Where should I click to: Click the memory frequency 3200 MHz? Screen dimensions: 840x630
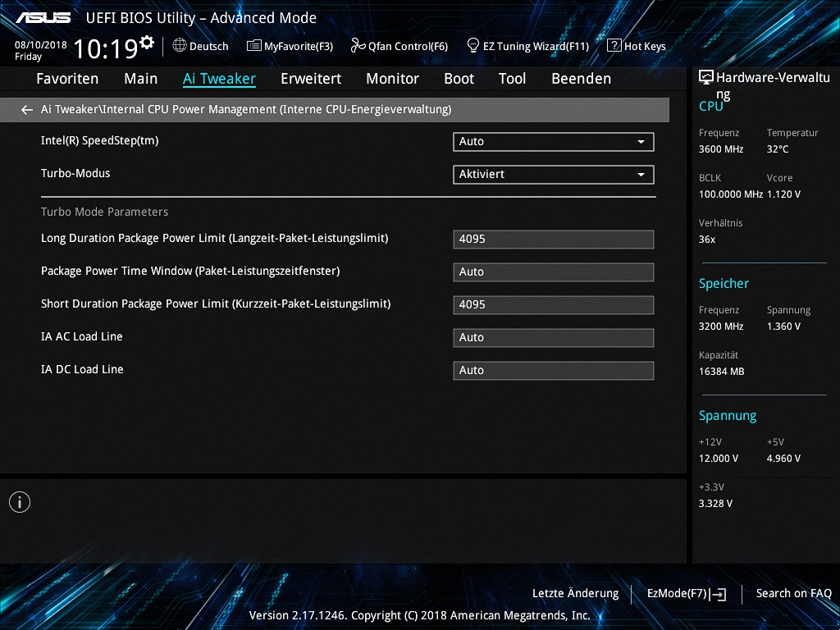[x=721, y=326]
